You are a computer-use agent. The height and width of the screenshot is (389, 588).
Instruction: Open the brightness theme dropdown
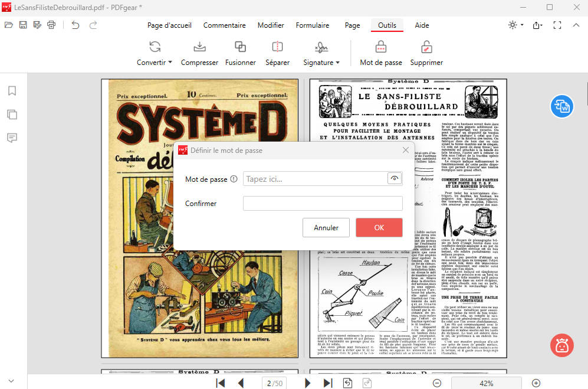click(x=515, y=25)
